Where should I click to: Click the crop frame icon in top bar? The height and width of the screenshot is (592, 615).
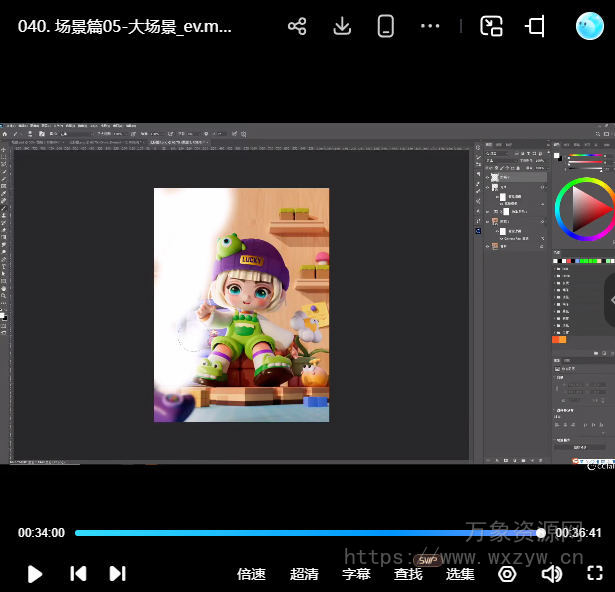(x=535, y=27)
